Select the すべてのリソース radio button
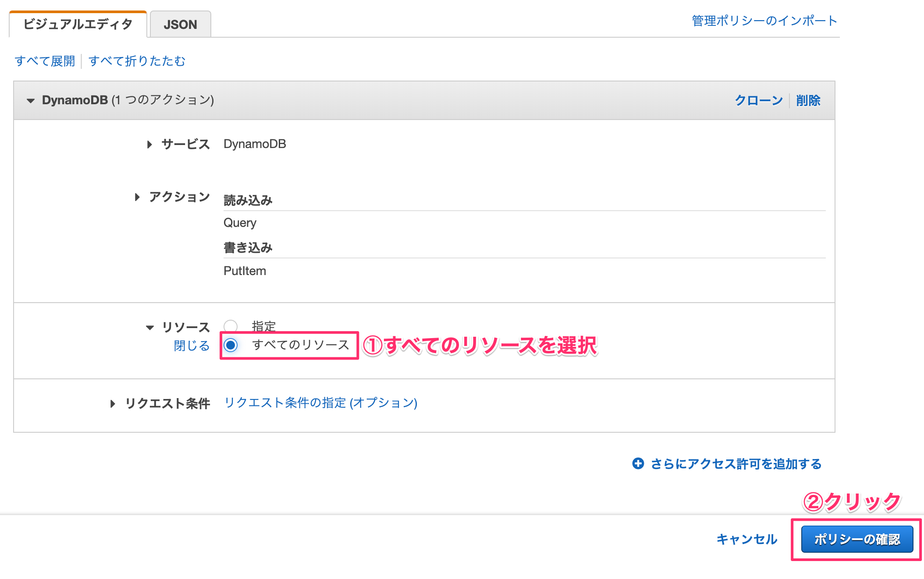Screen dimensions: 924x579 [231, 345]
